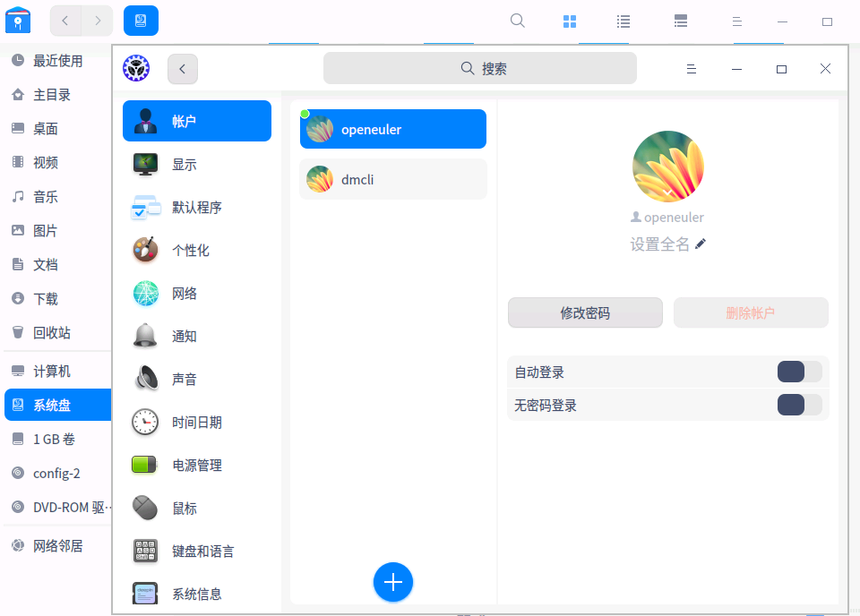This screenshot has width=860, height=616.
Task: Open 下载 downloads folder in file manager
Action: (57, 299)
